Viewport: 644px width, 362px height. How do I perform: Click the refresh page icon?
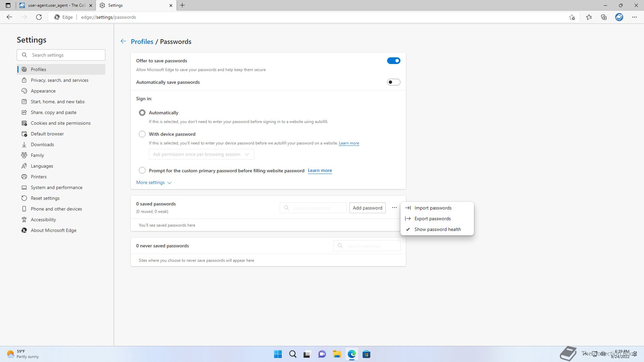[x=39, y=17]
